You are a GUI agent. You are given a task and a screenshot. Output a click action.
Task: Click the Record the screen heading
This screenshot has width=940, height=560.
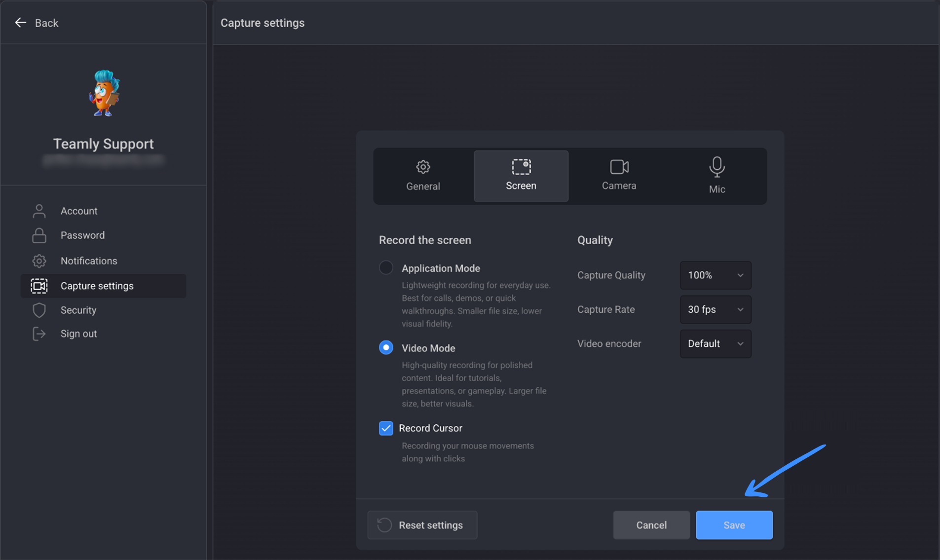point(425,240)
